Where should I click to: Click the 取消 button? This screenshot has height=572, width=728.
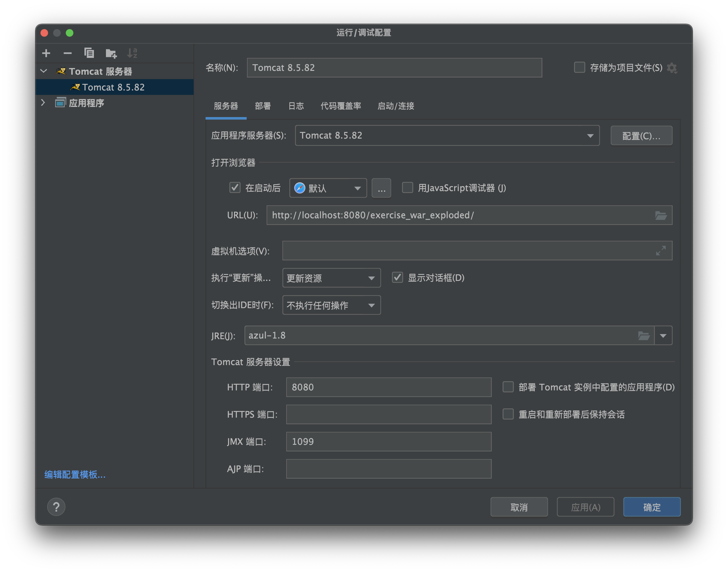click(519, 507)
